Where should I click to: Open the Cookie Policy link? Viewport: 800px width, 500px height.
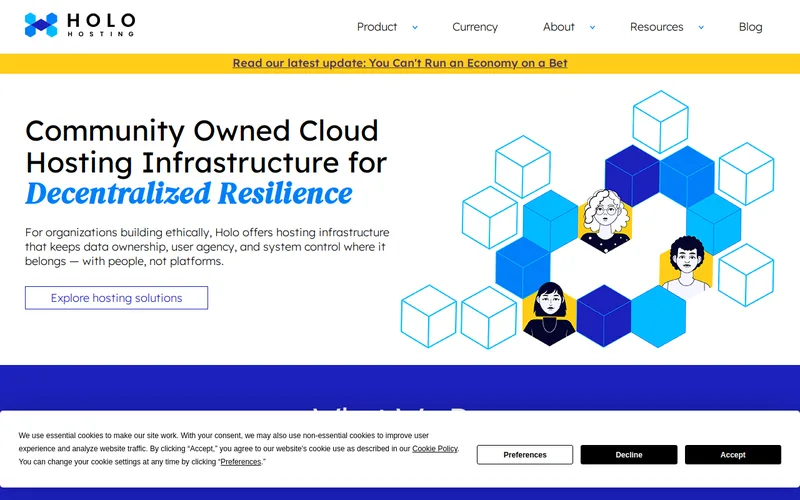point(435,449)
